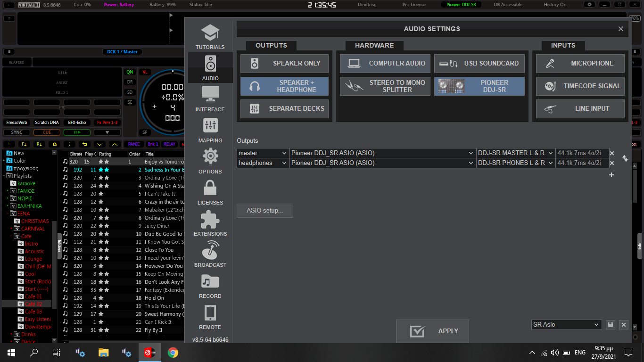Click the yellow up-chevron browser toolbar button
Image resolution: width=644 pixels, height=362 pixels.
pos(115,144)
